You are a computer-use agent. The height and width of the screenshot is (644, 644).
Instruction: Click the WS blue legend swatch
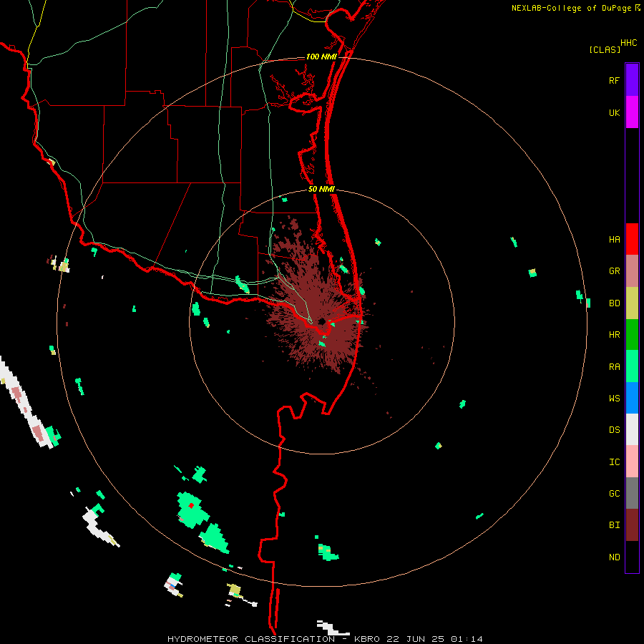(632, 398)
